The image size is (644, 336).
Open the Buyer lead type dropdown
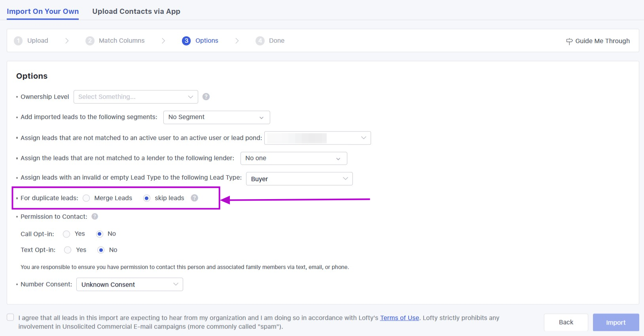[x=299, y=179]
